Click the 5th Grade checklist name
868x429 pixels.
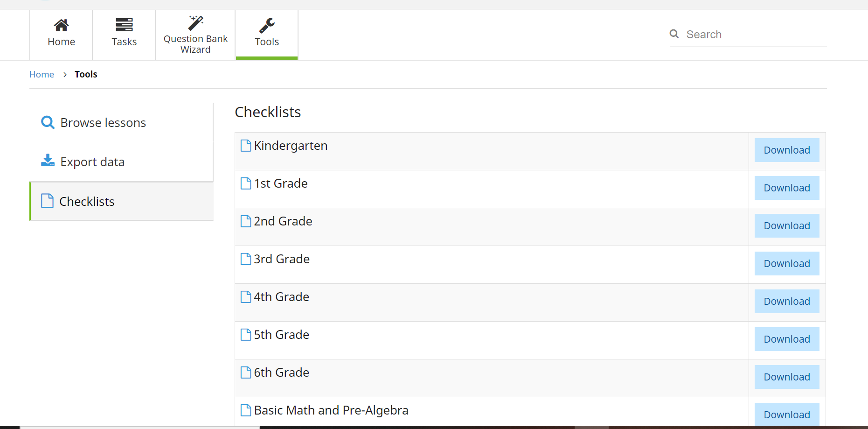281,335
